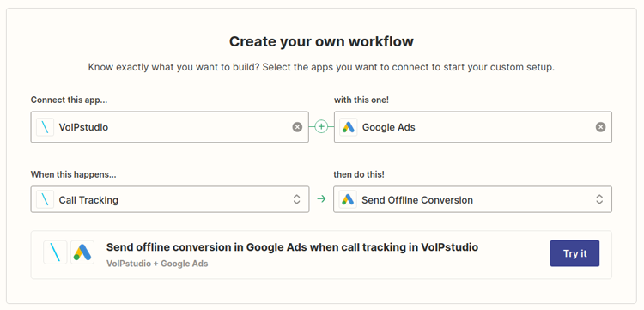Open the Send offline conversion workflow title
The image size is (644, 310).
click(292, 247)
